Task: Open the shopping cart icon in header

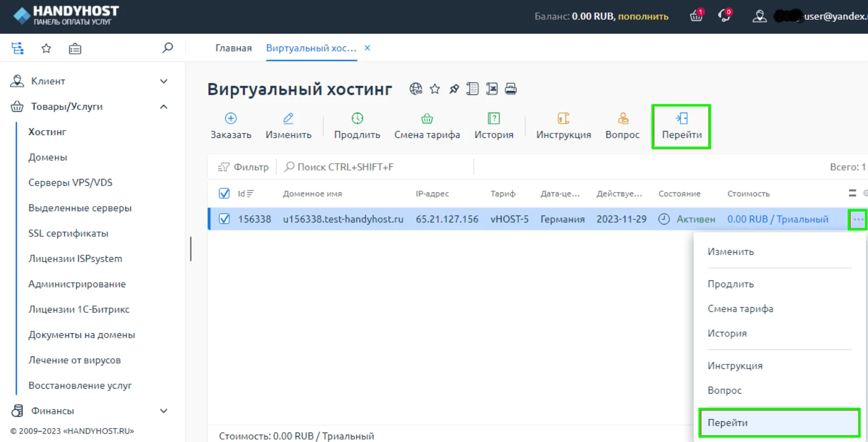Action: click(x=696, y=16)
